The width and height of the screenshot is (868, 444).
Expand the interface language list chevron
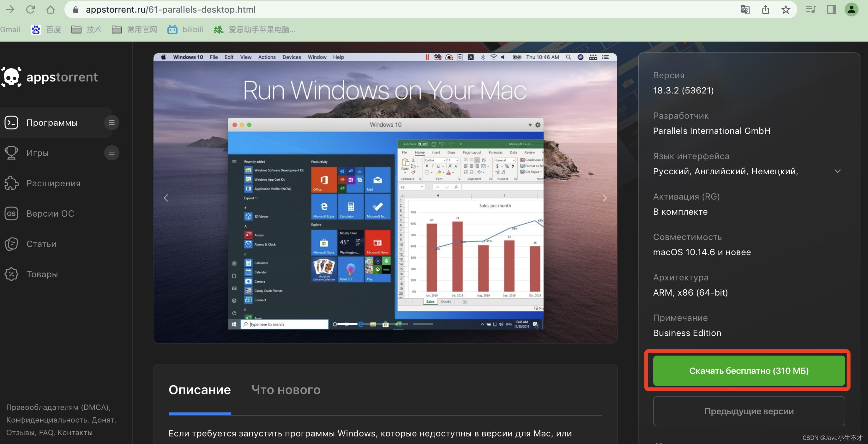837,171
